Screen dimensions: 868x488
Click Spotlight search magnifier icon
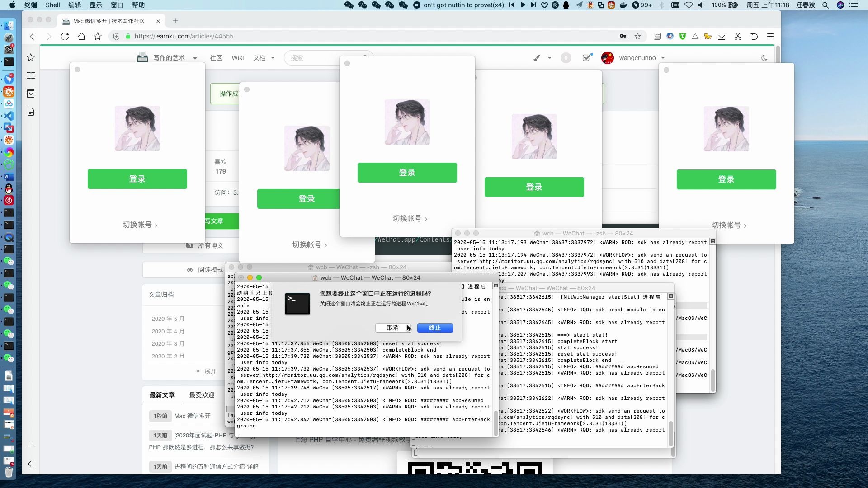pos(826,5)
